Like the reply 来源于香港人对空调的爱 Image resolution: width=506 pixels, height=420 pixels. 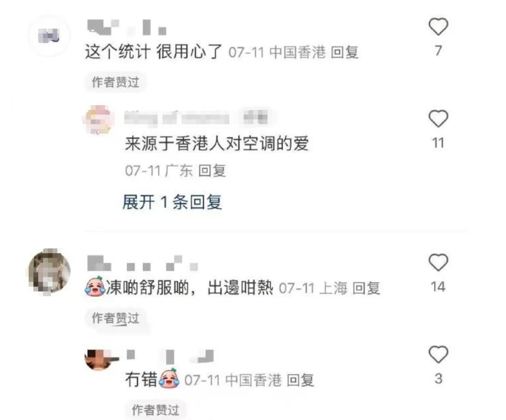(438, 119)
